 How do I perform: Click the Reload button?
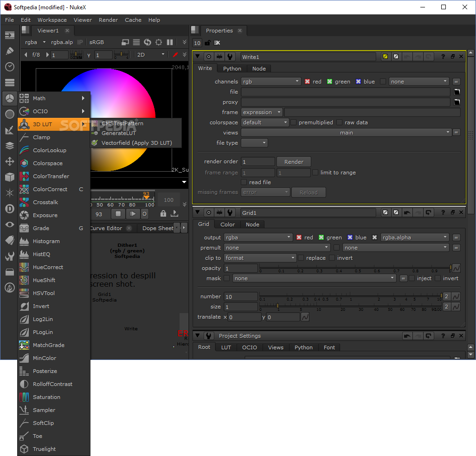coord(309,193)
